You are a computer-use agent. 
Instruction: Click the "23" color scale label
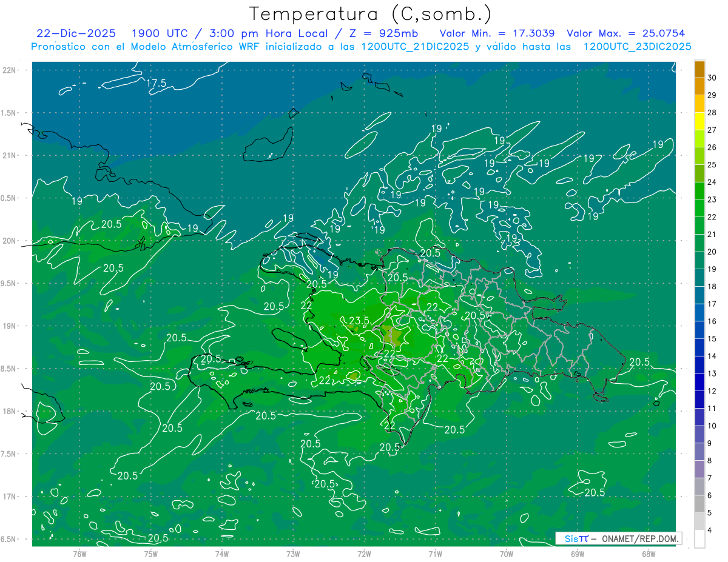point(712,199)
